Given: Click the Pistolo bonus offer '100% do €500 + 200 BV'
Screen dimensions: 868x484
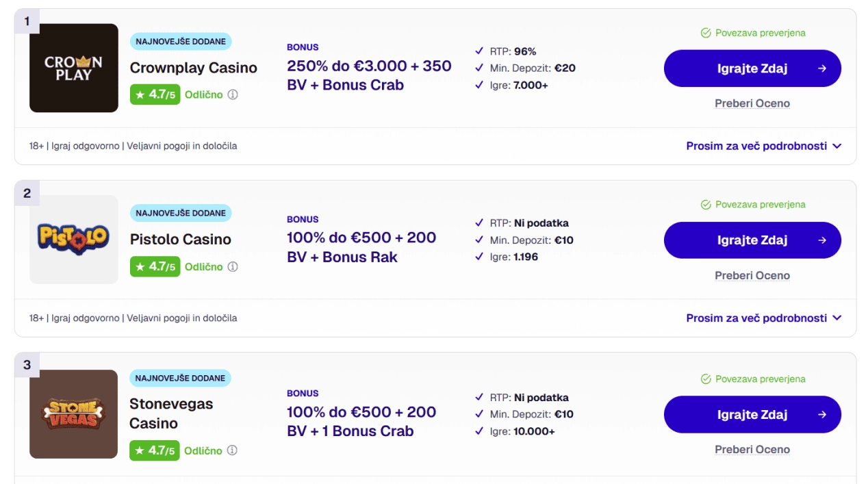Looking at the screenshot, I should (x=361, y=247).
